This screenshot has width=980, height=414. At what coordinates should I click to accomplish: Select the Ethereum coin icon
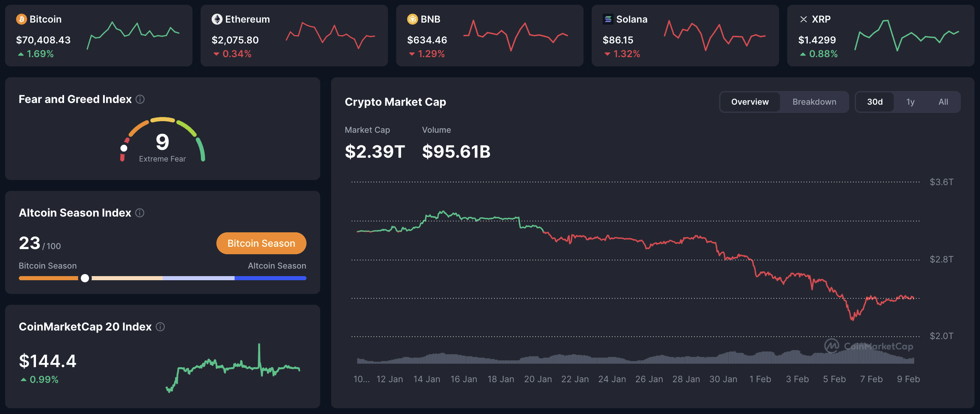pyautogui.click(x=217, y=19)
